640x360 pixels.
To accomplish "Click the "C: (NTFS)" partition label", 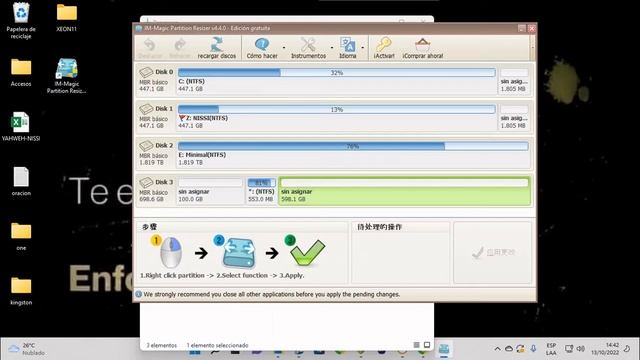I will 191,81.
